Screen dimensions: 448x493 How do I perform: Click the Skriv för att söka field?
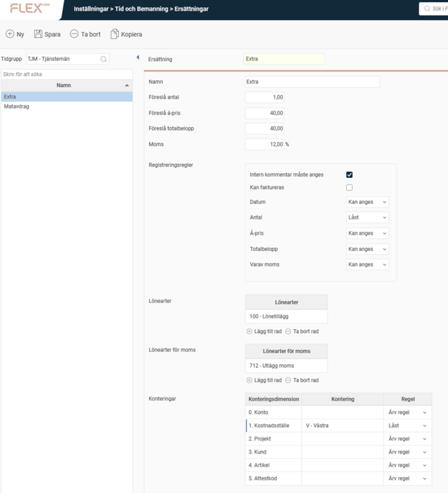click(x=67, y=74)
